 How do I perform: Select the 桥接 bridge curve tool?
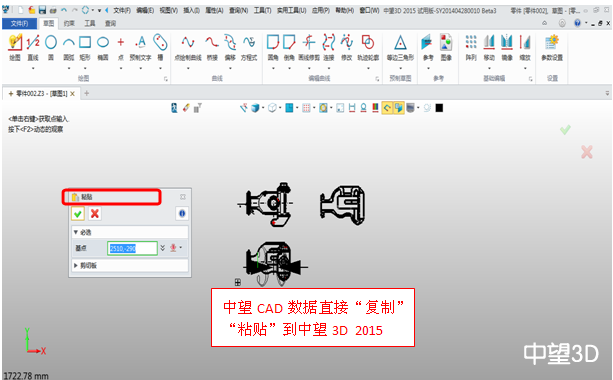coord(212,47)
